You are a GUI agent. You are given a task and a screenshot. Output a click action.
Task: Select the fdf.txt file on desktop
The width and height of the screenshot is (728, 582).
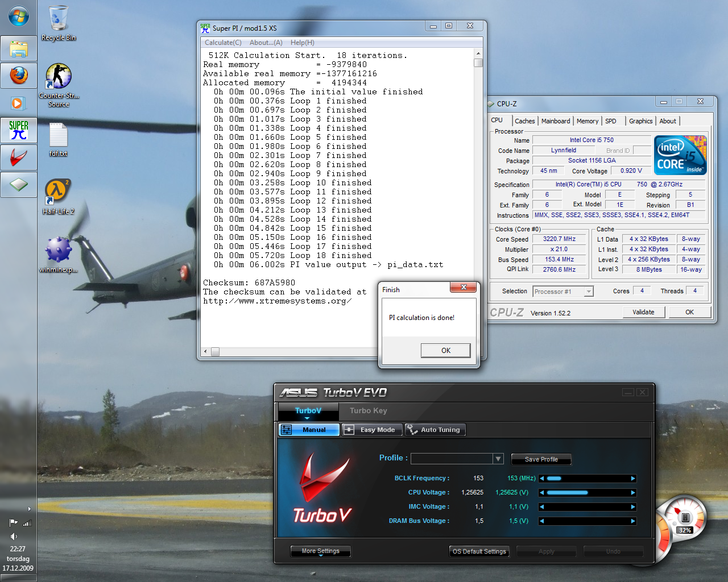tap(58, 139)
